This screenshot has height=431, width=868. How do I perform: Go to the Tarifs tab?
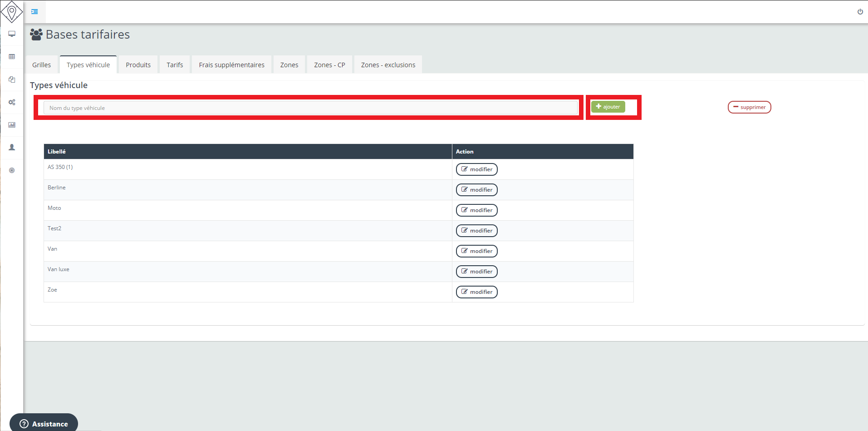pyautogui.click(x=175, y=65)
